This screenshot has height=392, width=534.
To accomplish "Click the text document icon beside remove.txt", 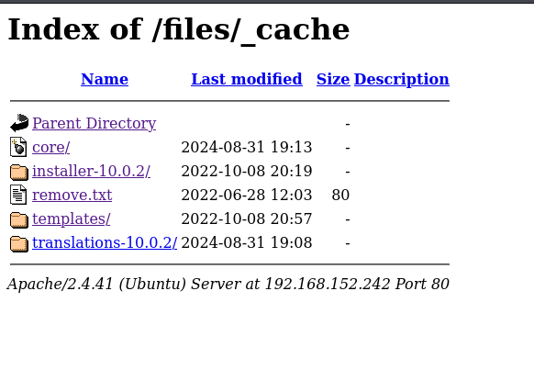I will [18, 195].
